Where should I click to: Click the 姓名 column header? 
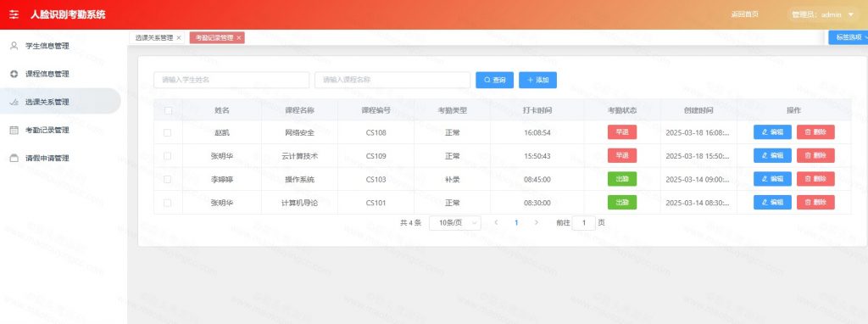tap(222, 111)
